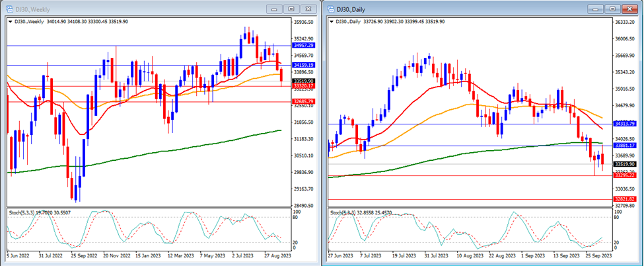Viewport: 644px width, 266px height.
Task: Click the Weekly Stoch(5,3,3) indicator label
Action: tap(38, 213)
